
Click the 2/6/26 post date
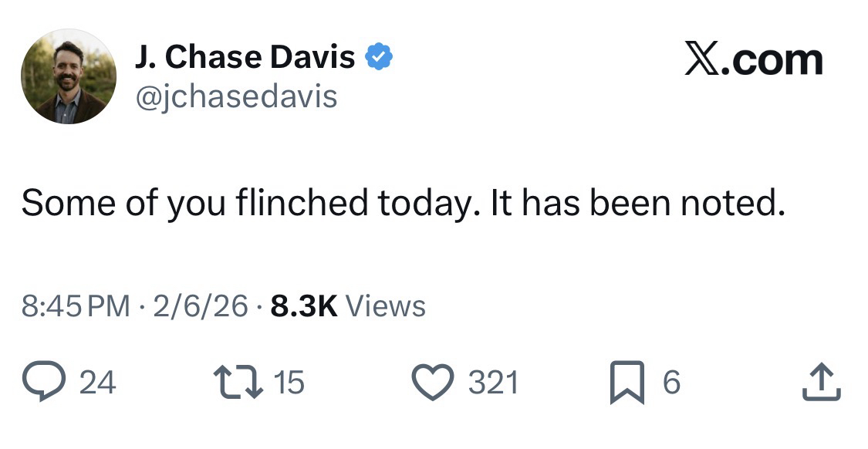pyautogui.click(x=201, y=306)
